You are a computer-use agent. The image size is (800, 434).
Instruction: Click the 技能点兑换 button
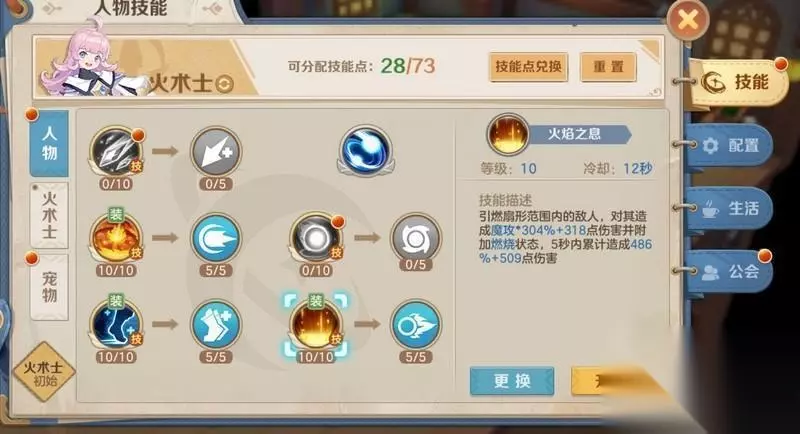pyautogui.click(x=528, y=66)
